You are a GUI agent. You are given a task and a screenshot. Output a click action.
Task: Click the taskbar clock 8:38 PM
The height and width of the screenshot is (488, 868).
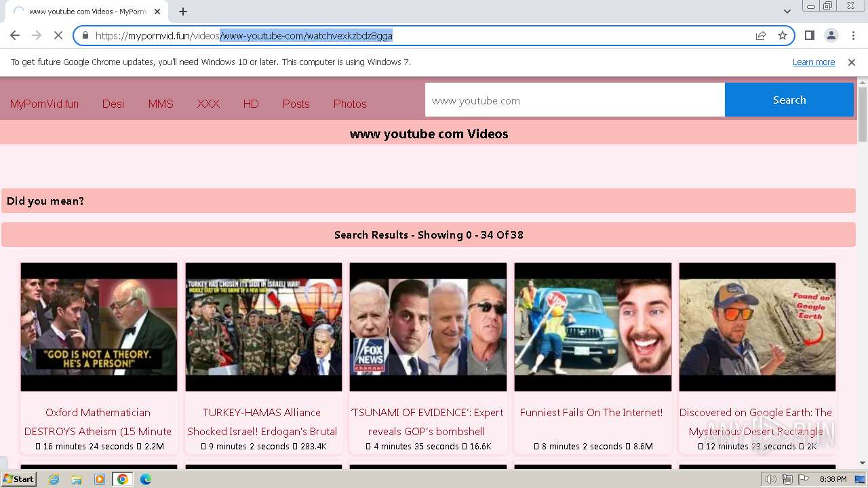[833, 479]
